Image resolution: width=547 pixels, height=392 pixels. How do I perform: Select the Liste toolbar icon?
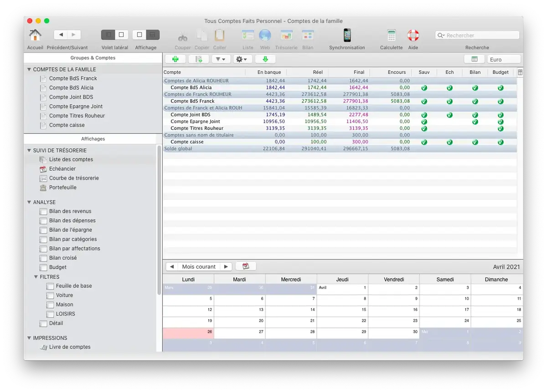tap(248, 36)
